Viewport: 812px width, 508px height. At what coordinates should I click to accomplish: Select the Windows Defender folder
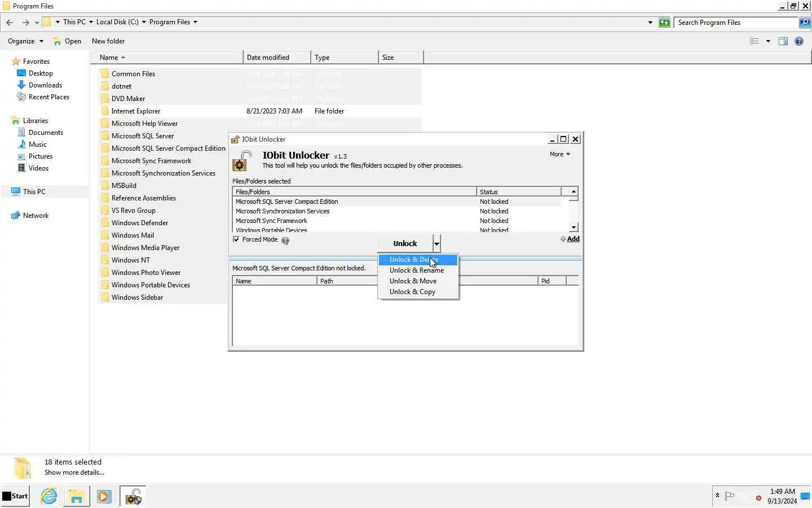click(139, 223)
